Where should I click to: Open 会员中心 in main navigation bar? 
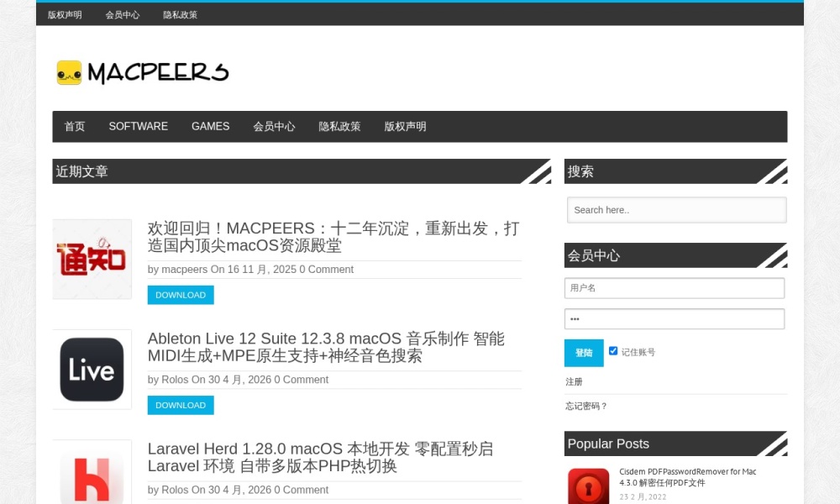(274, 126)
